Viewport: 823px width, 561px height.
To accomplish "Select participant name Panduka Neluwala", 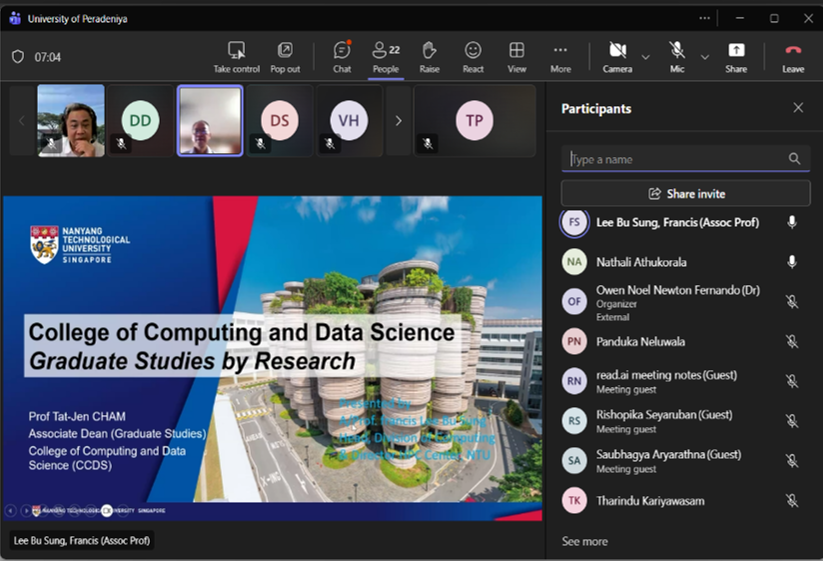I will pos(640,342).
